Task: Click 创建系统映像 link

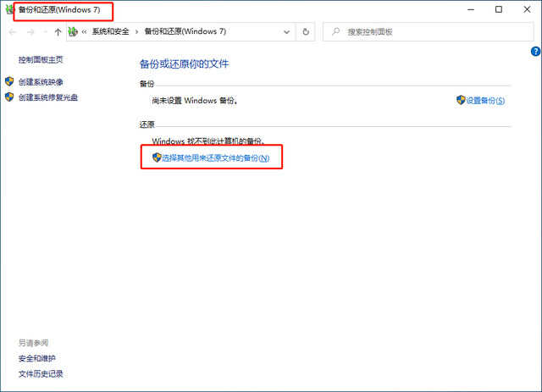Action: pos(41,82)
